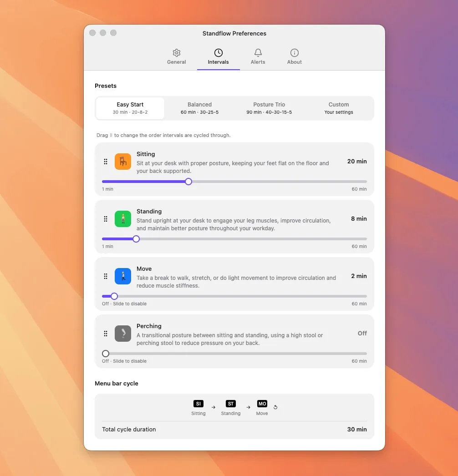
Task: Click the Total cycle duration label
Action: [129, 429]
